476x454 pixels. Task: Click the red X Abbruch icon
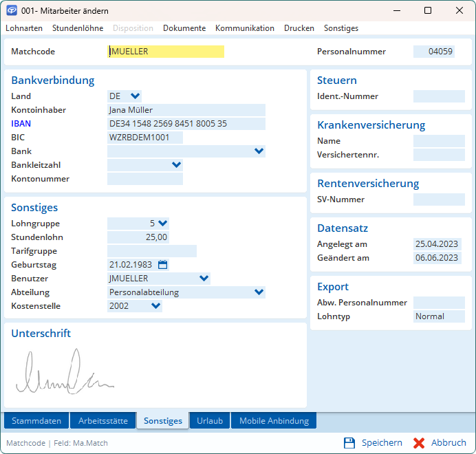[419, 443]
